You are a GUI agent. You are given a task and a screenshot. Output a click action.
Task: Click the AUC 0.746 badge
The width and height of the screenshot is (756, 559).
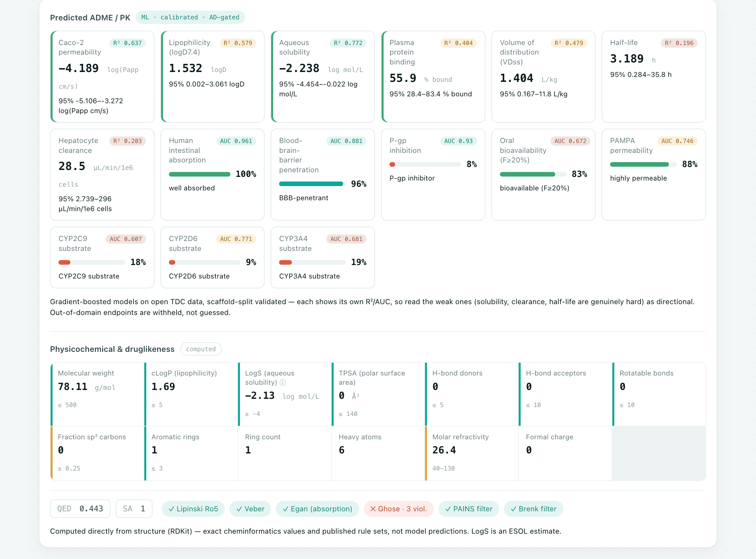(677, 141)
